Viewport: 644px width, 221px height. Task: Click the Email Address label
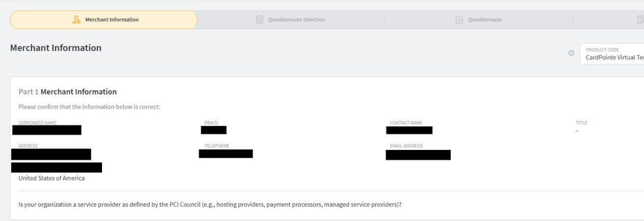pyautogui.click(x=406, y=146)
